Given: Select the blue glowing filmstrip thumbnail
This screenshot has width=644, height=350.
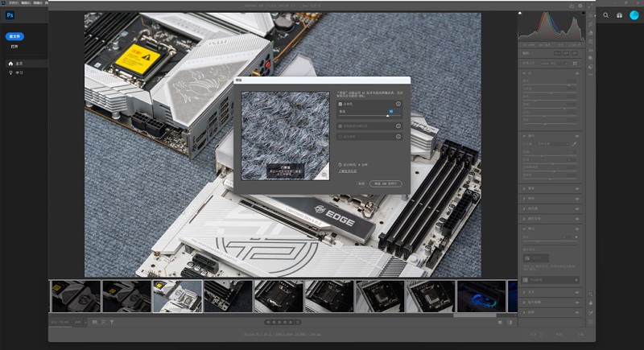Looking at the screenshot, I should pyautogui.click(x=481, y=296).
